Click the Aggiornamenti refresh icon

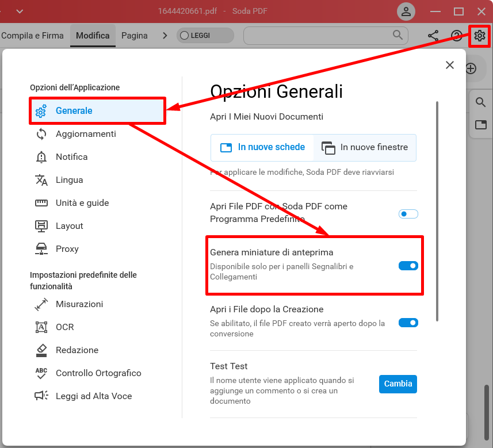[x=41, y=134]
